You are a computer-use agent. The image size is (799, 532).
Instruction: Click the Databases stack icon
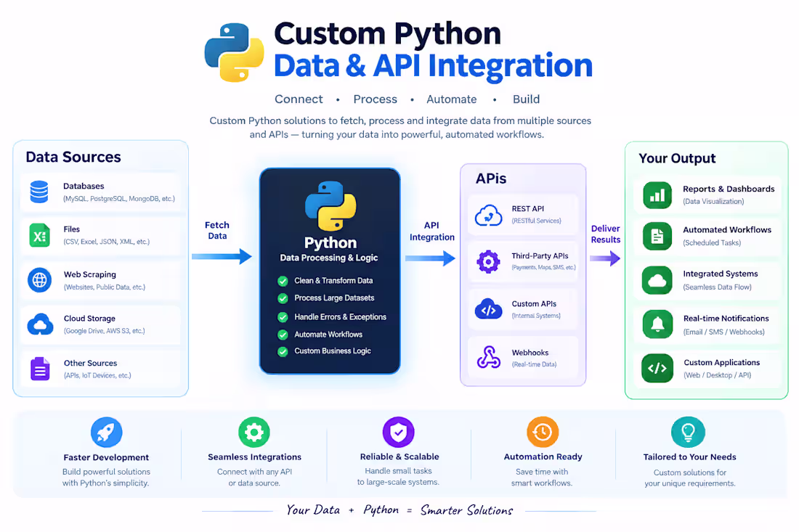tap(39, 192)
